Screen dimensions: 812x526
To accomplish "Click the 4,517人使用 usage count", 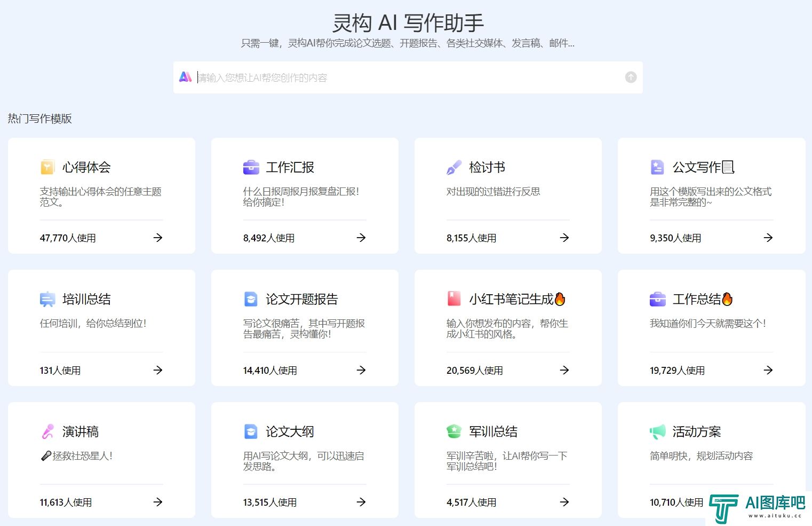I will point(472,503).
